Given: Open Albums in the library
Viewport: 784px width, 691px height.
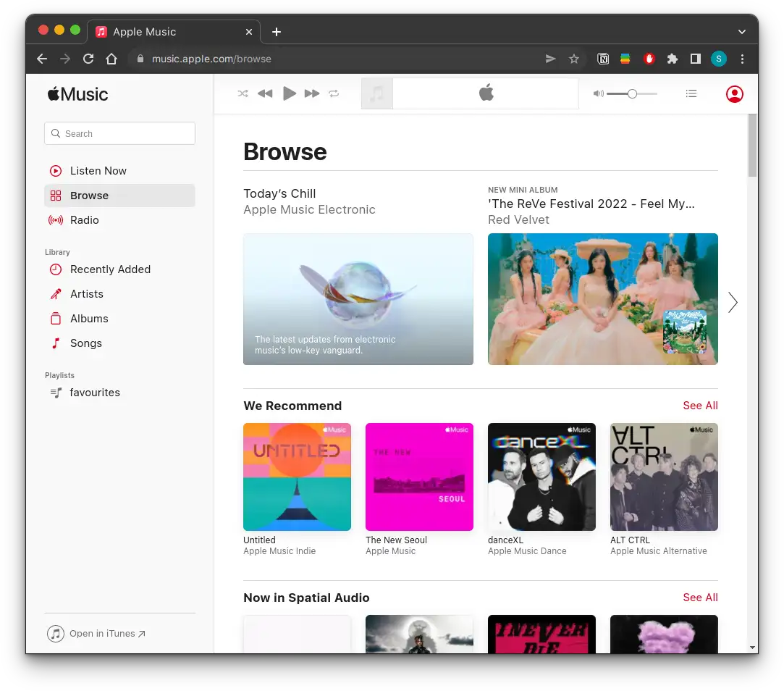Looking at the screenshot, I should pyautogui.click(x=119, y=318).
